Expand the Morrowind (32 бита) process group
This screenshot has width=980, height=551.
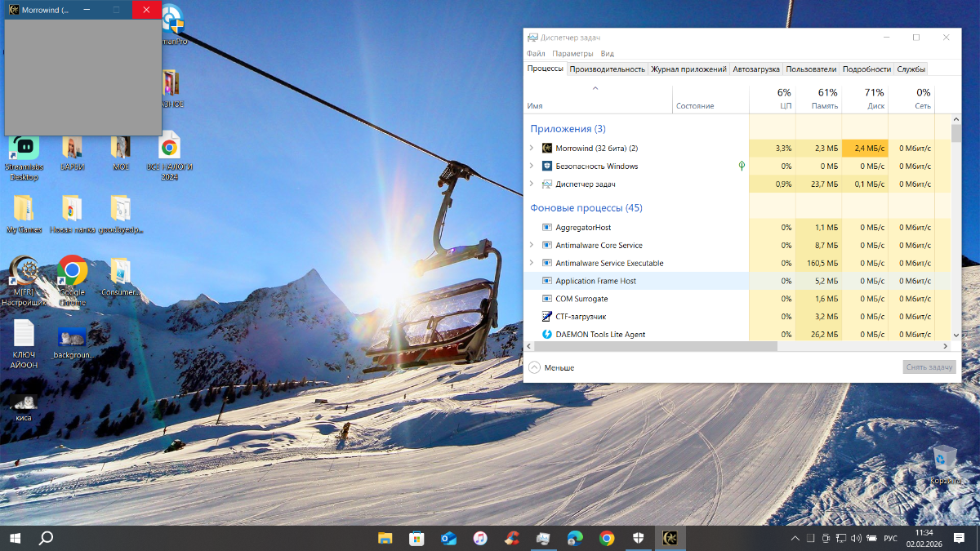coord(532,149)
